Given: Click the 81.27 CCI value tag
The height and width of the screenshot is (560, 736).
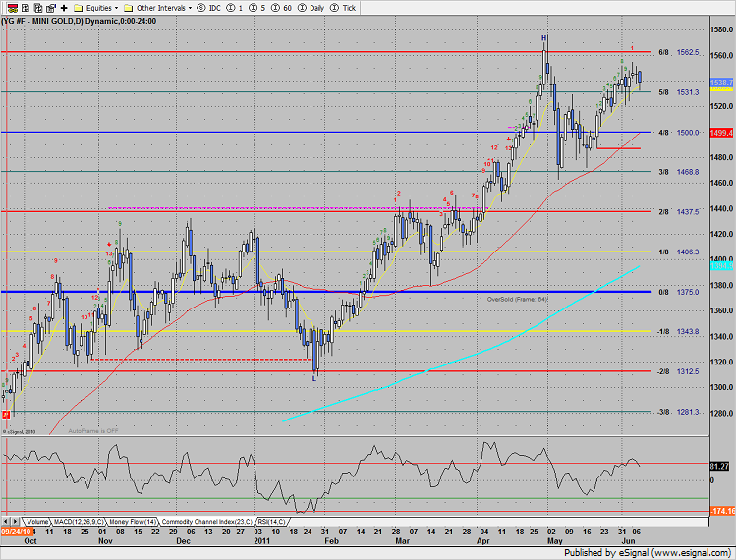Looking at the screenshot, I should point(719,466).
